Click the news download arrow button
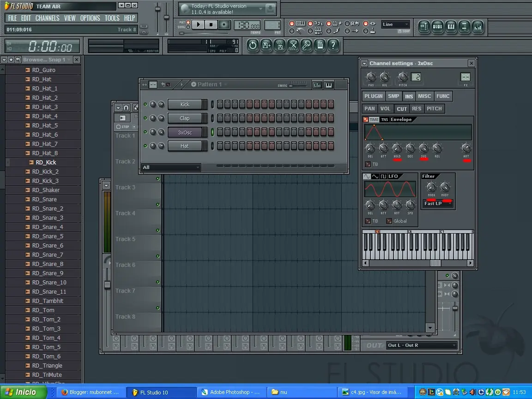This screenshot has height=399, width=532. [271, 9]
